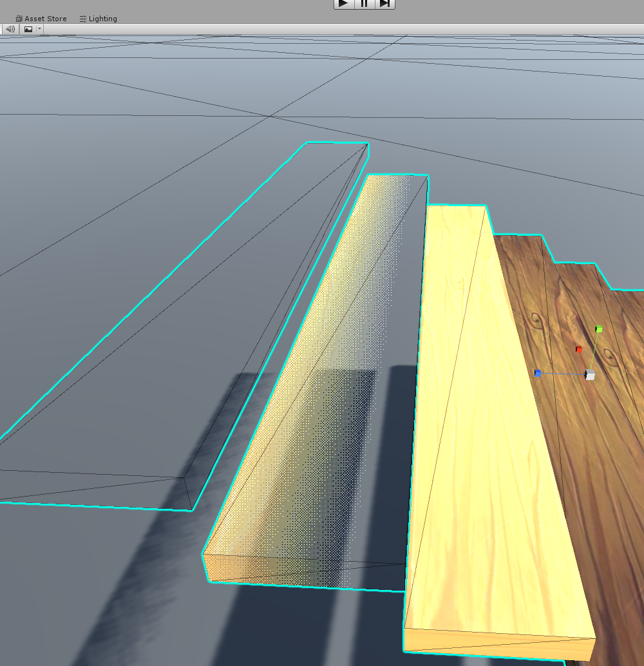Grab the red X-axis gizmo handle
Viewport: 644px width, 666px height.
[579, 349]
